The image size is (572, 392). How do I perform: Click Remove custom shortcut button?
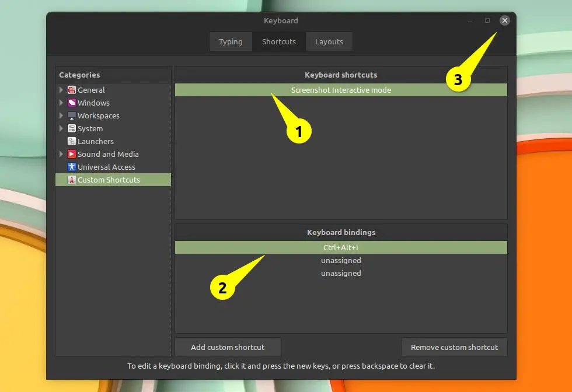[454, 347]
